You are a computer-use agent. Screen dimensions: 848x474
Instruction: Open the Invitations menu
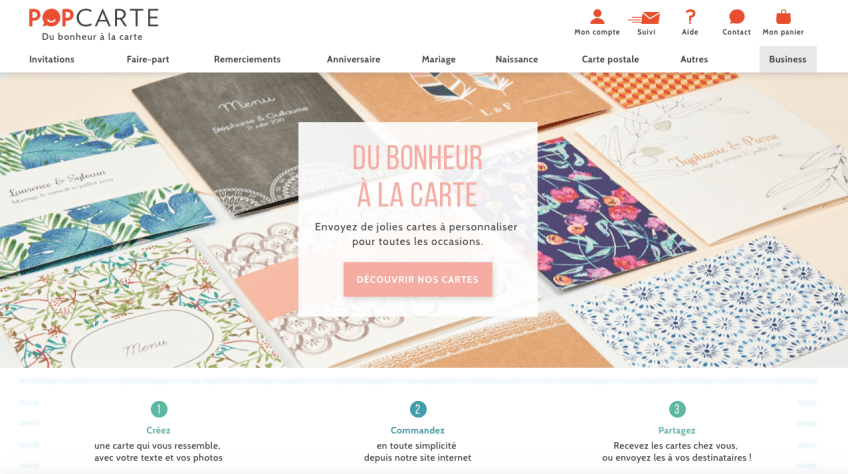[x=52, y=60]
